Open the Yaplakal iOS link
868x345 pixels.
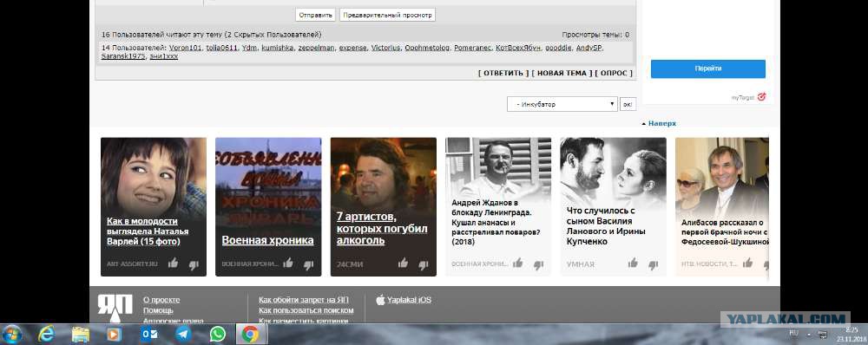[x=409, y=300]
